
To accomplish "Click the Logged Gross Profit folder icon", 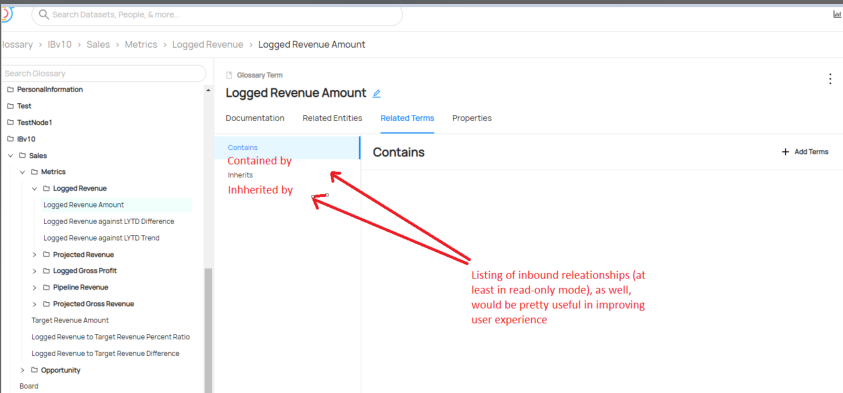I will (46, 270).
